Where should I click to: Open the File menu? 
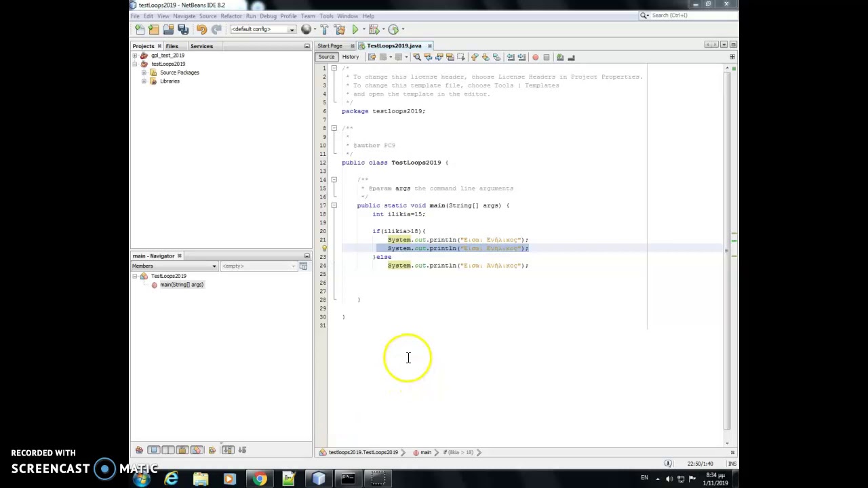tap(135, 16)
